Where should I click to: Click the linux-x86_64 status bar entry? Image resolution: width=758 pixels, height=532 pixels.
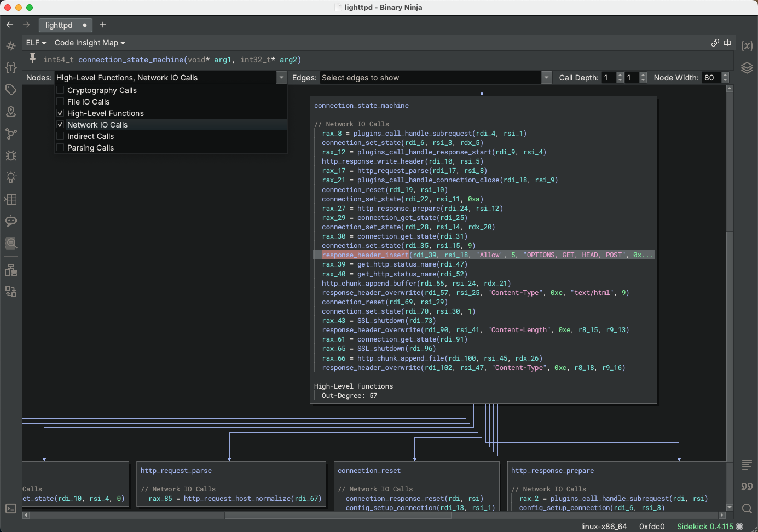pos(604,527)
